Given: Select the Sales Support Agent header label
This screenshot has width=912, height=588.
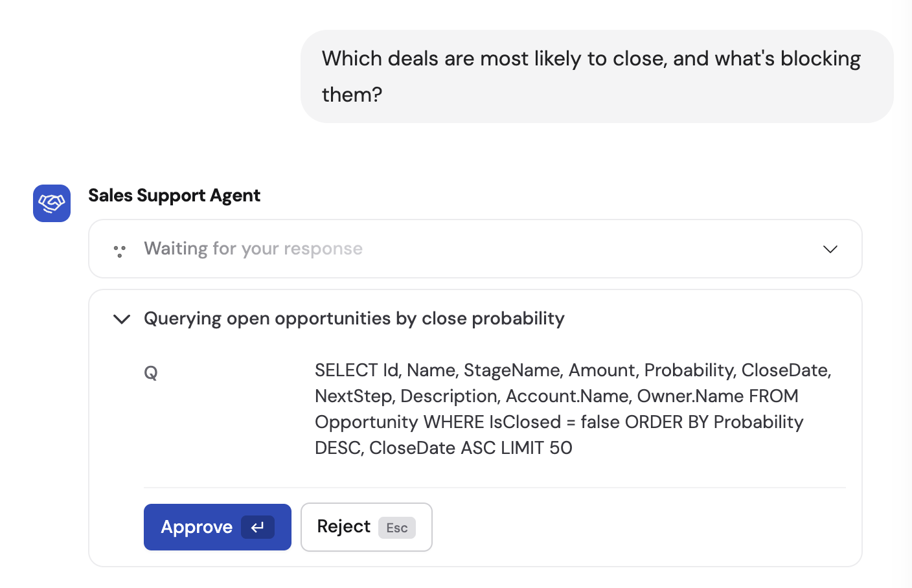Looking at the screenshot, I should (174, 195).
